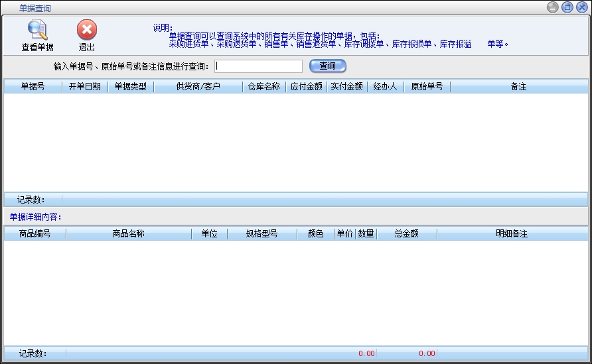Sort details by 商品名称 column
The image size is (592, 364).
click(129, 234)
